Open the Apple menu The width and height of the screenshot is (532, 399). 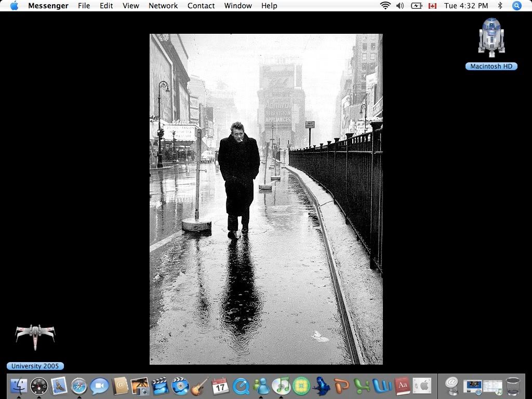14,6
